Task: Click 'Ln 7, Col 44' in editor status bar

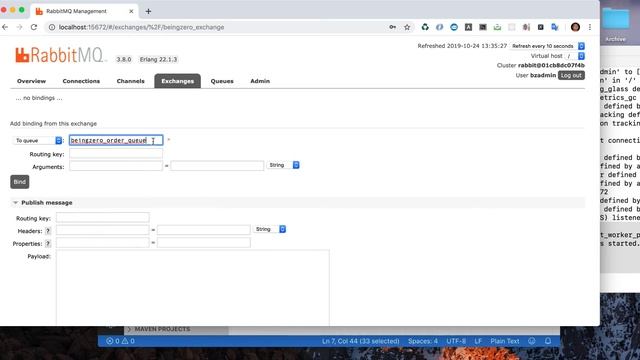Action: 360,341
